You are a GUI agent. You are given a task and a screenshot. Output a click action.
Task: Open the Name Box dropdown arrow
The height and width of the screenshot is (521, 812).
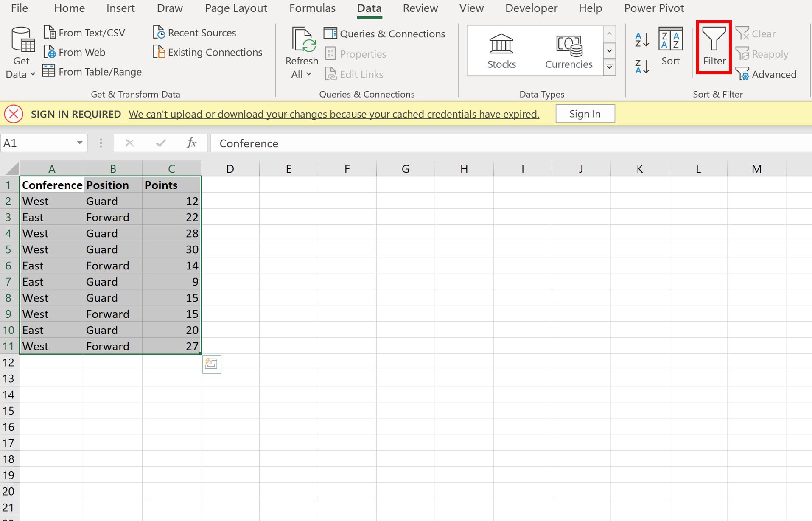(79, 143)
